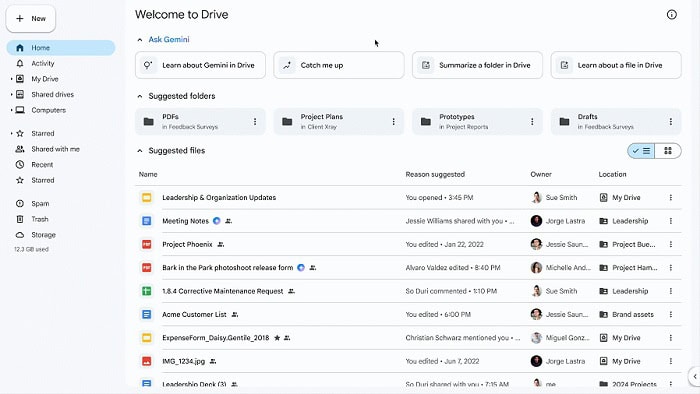Collapse the Ask Gemini section

pos(140,40)
